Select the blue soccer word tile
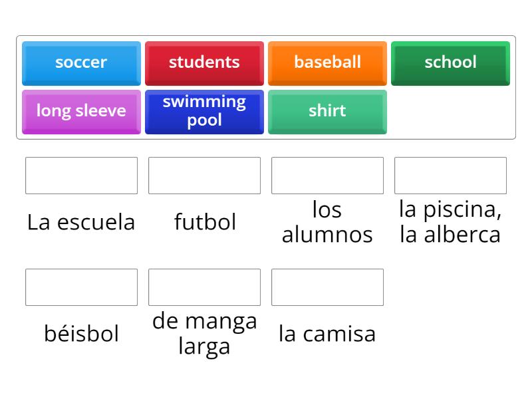532x399 pixels. click(x=80, y=63)
